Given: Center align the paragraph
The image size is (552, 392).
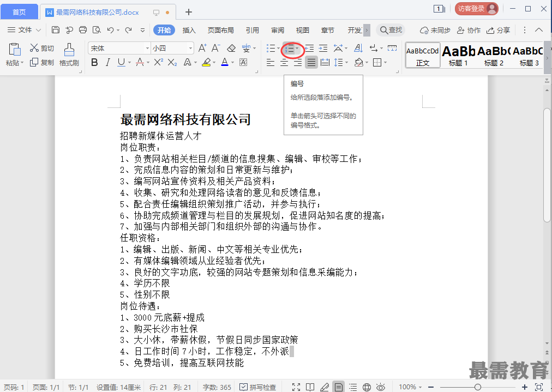Looking at the screenshot, I should (x=284, y=63).
